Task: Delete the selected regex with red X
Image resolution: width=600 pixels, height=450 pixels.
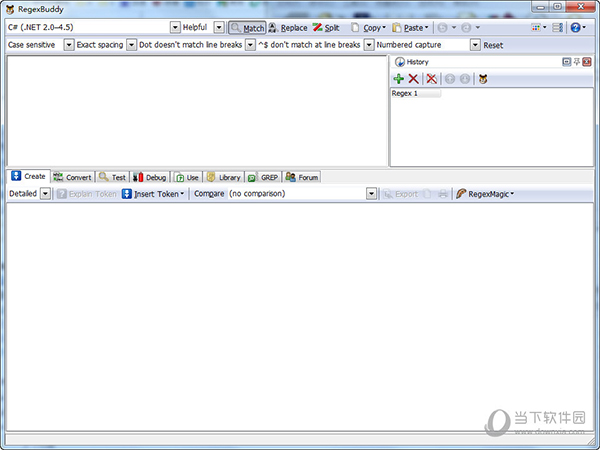Action: click(x=413, y=79)
